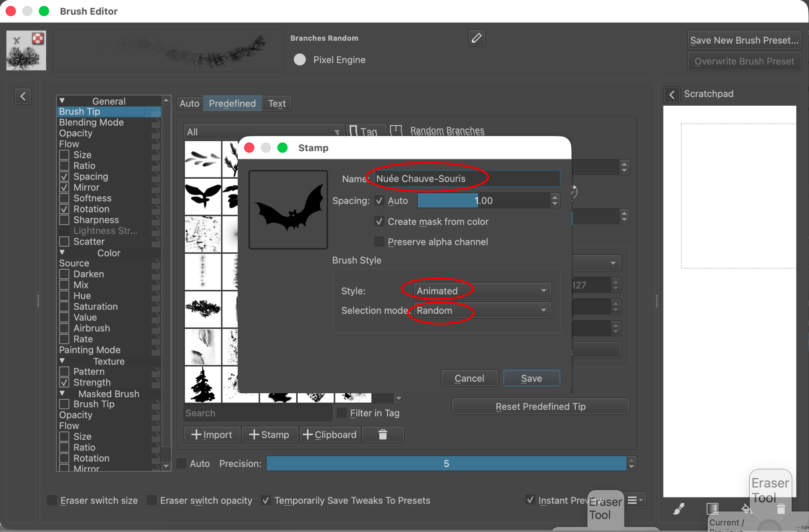Click the left arrow to hide presets
Image resolution: width=809 pixels, height=532 pixels.
point(23,96)
